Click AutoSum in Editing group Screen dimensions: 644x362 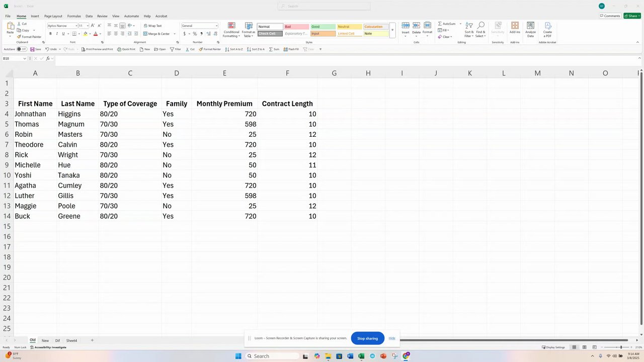(447, 24)
